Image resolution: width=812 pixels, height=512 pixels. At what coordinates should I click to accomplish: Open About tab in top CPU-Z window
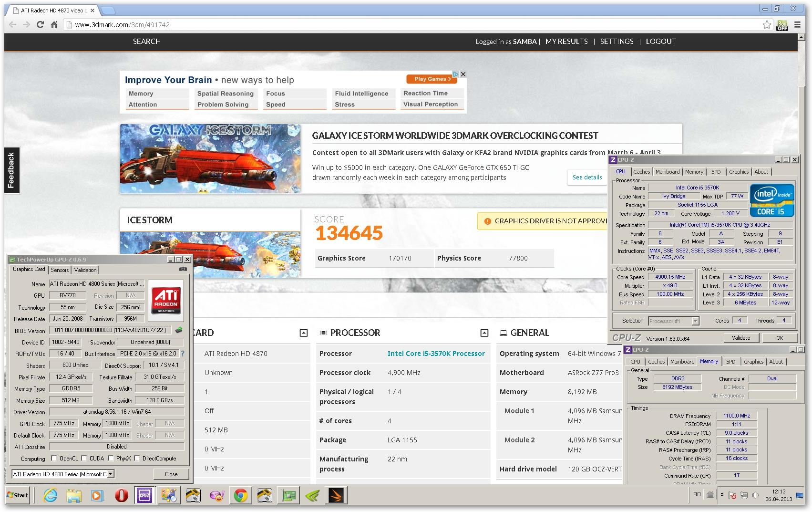(x=761, y=172)
